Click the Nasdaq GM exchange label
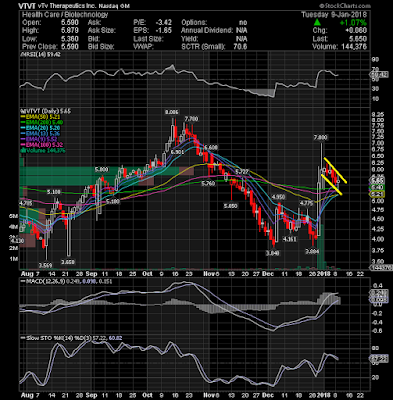Screen dimensions: 393x400 point(114,6)
